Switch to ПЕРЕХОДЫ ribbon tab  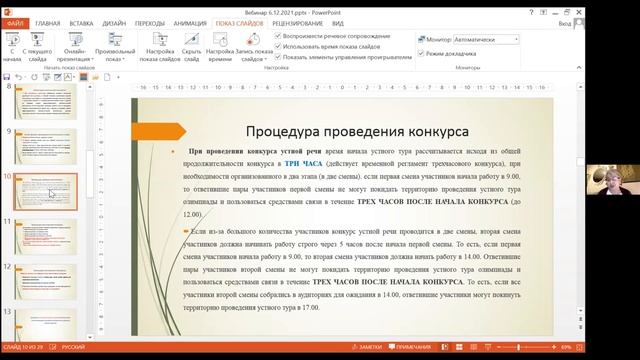coord(150,23)
